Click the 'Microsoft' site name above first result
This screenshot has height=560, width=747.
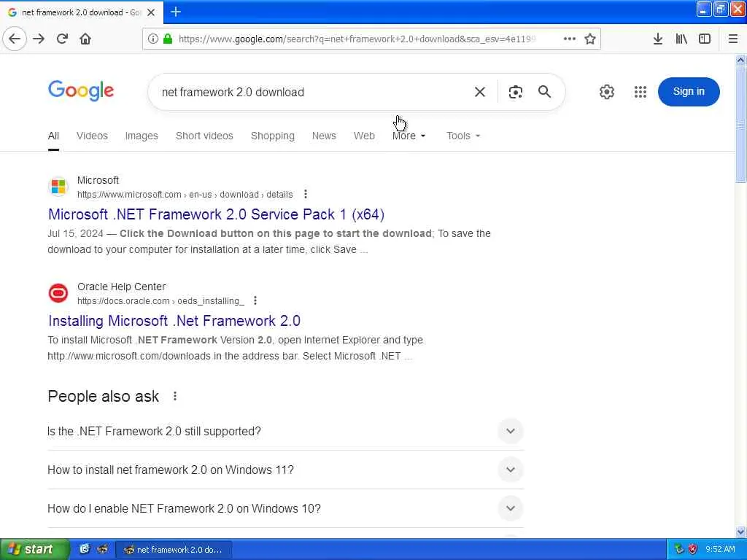pos(98,181)
